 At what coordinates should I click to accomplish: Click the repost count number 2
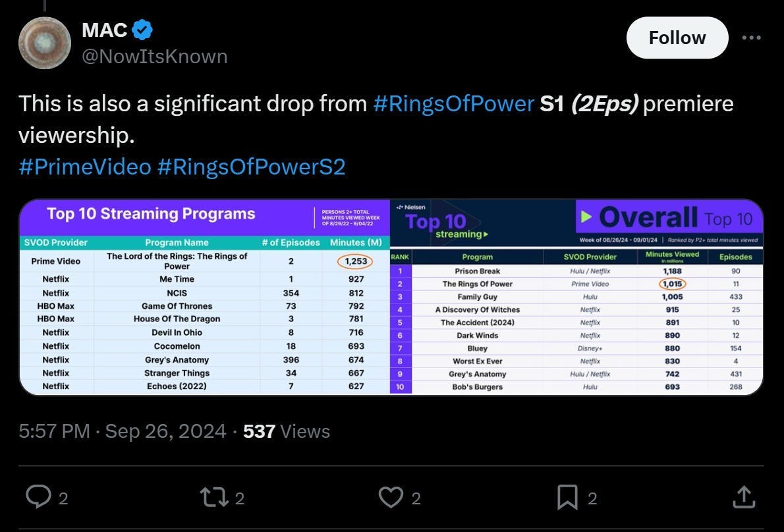coord(240,498)
